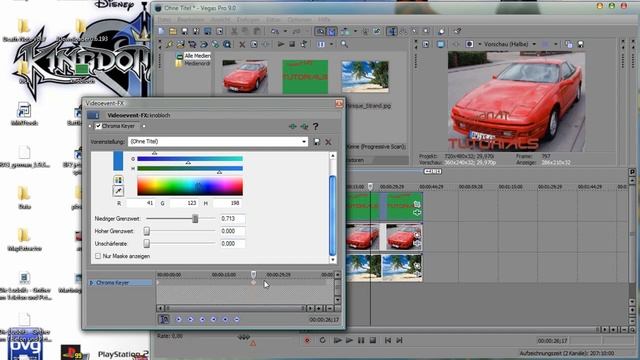
Task: Save preview snapshot to file
Action: tap(580, 44)
